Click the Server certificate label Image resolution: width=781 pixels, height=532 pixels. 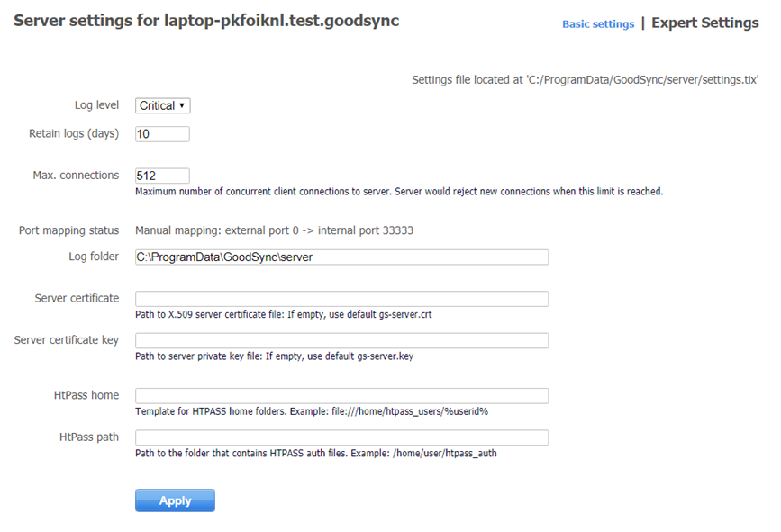tap(77, 298)
